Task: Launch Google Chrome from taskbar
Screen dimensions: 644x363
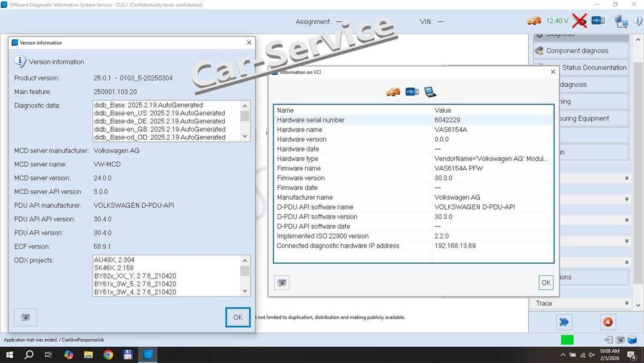Action: 108,355
